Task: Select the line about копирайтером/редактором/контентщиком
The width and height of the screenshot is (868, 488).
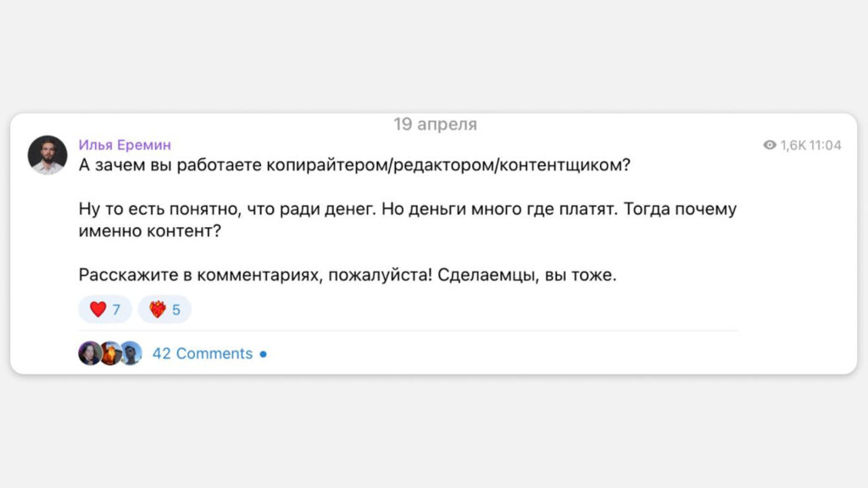Action: click(354, 165)
